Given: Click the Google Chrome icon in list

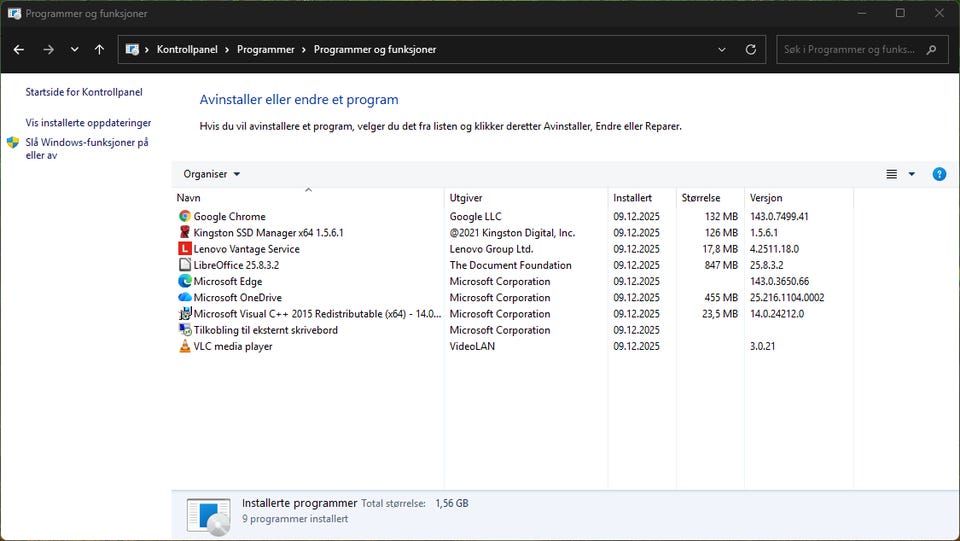Looking at the screenshot, I should point(185,216).
